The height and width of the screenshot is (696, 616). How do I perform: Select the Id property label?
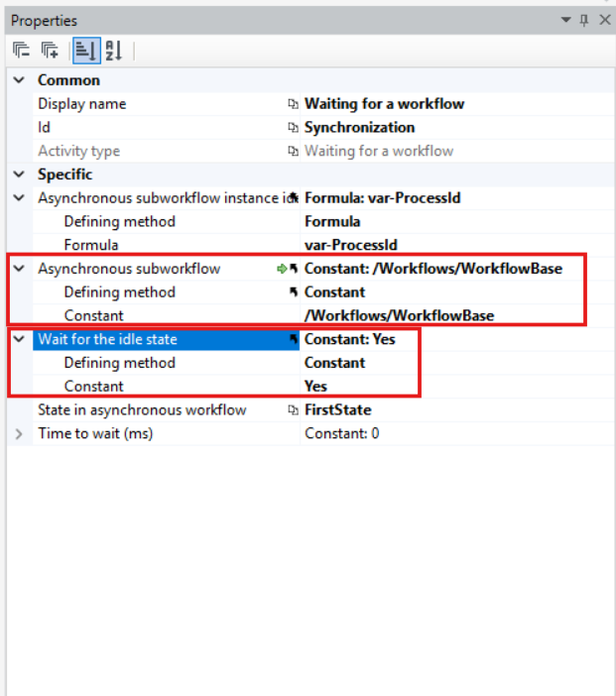[x=44, y=127]
